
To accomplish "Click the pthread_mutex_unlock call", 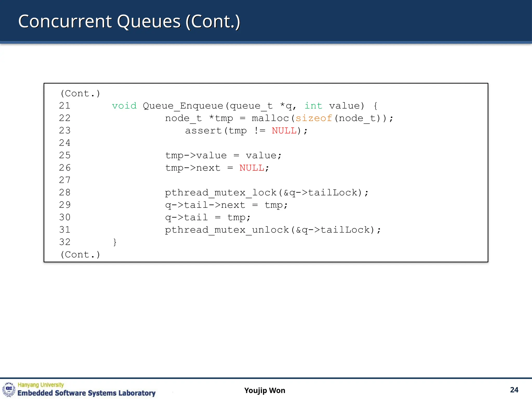I will pos(227,230).
